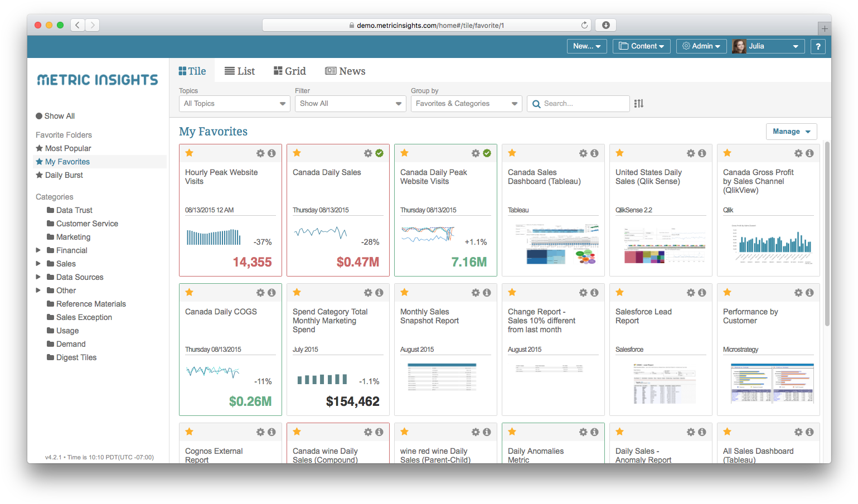Click the gear icon on Hourly Peak Website Visits tile

260,153
